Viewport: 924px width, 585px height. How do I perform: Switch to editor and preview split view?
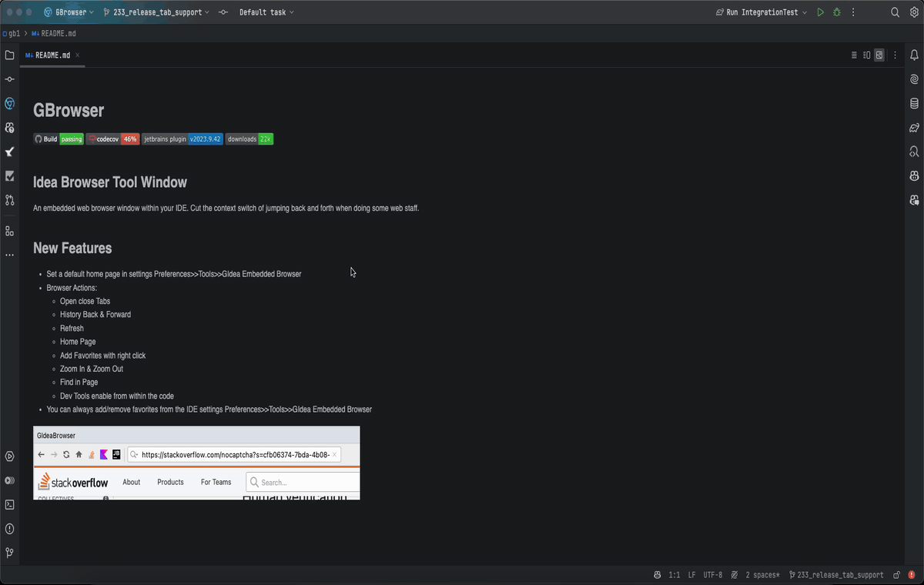pos(866,55)
